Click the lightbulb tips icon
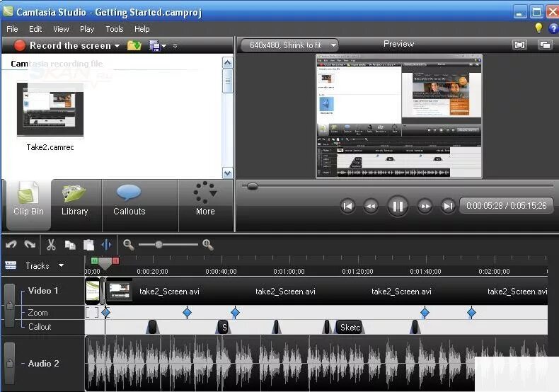This screenshot has width=559, height=392. pos(538,28)
